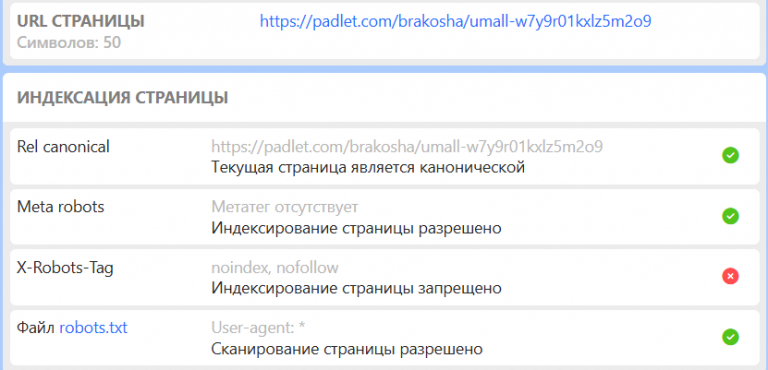The height and width of the screenshot is (370, 768).
Task: Click 'Индексирование страницы разрешено' status text
Action: pyautogui.click(x=356, y=228)
